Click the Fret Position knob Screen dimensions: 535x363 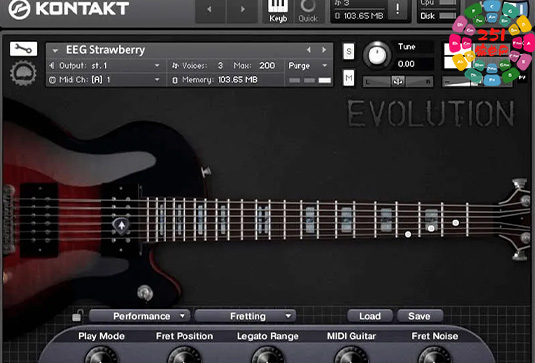[184, 355]
